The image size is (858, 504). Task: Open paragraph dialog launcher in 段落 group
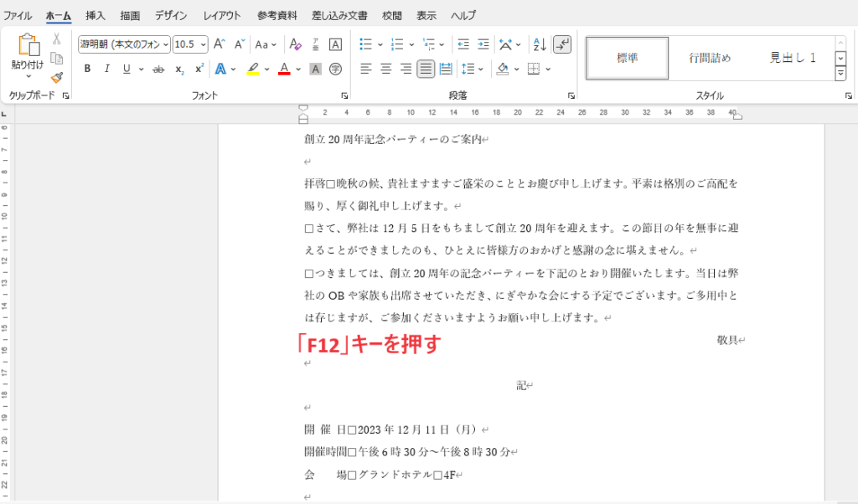click(571, 95)
